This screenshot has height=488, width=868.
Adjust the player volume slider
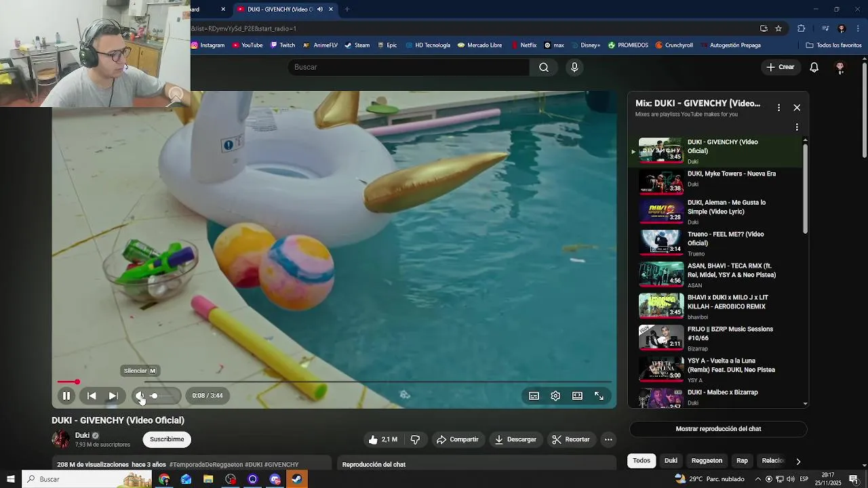point(163,396)
